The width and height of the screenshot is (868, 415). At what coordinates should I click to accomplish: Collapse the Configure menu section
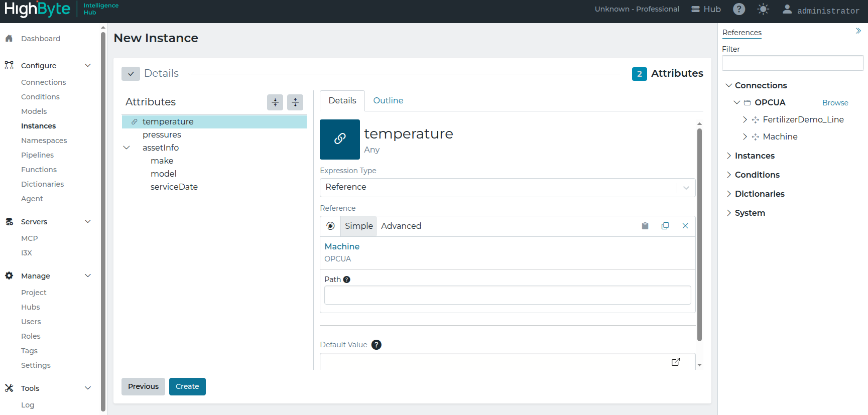(88, 65)
